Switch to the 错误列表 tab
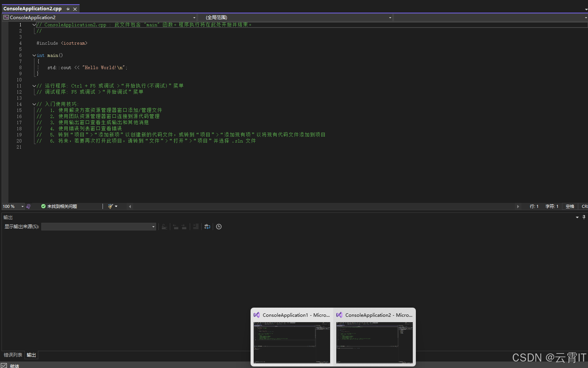Image resolution: width=588 pixels, height=368 pixels. (x=13, y=355)
